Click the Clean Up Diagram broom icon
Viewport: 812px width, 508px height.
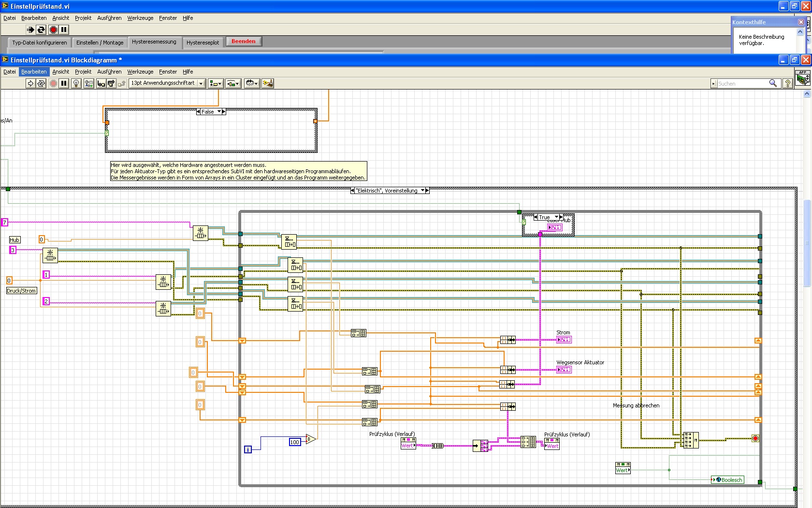pyautogui.click(x=267, y=84)
